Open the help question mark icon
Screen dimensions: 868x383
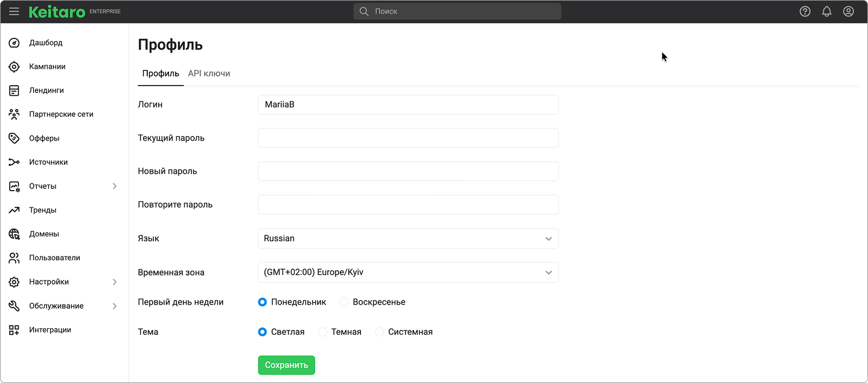point(805,11)
